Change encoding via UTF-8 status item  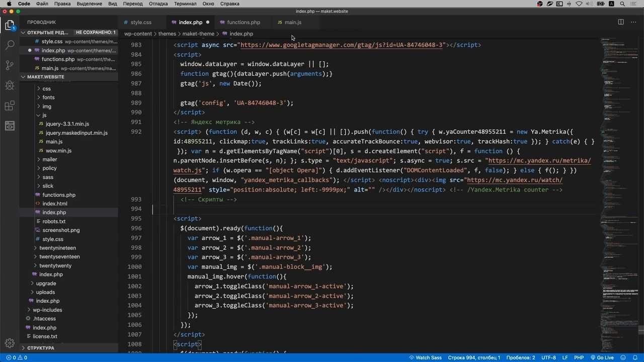(x=548, y=357)
